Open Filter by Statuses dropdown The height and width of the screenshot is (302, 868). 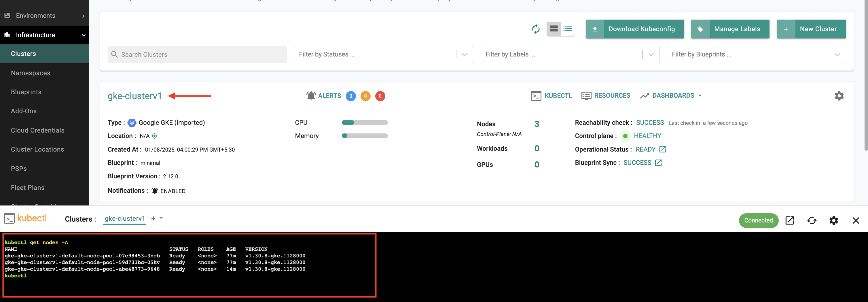[383, 54]
